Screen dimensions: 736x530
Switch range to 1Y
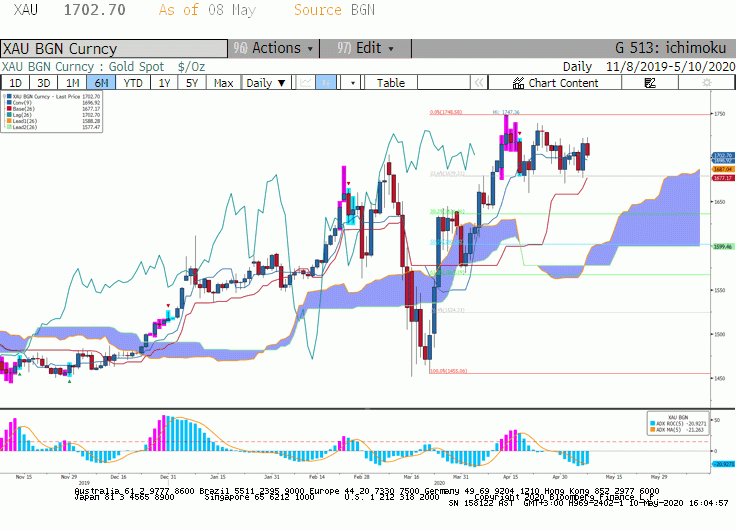(164, 83)
